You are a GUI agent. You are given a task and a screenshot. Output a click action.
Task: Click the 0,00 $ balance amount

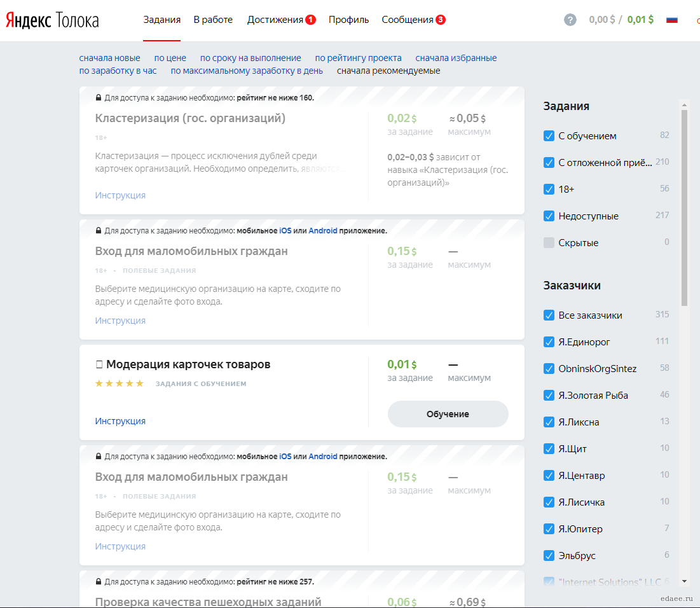pos(602,20)
